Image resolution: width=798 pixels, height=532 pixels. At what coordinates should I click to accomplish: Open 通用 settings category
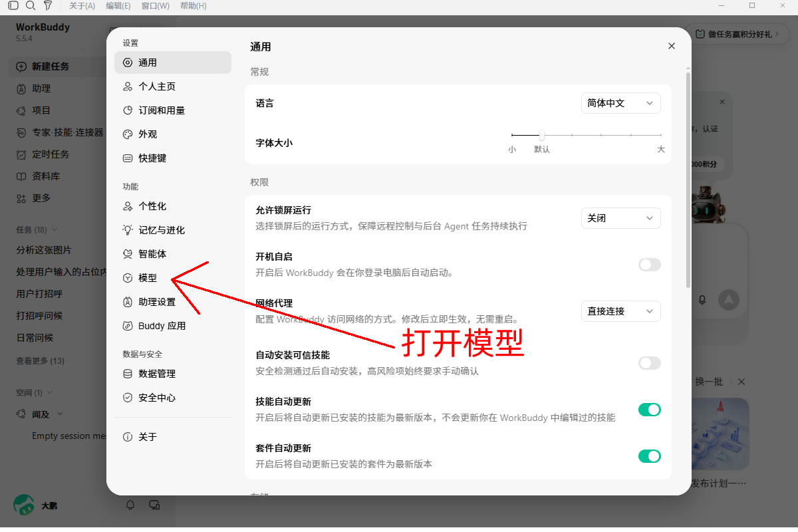[x=173, y=63]
